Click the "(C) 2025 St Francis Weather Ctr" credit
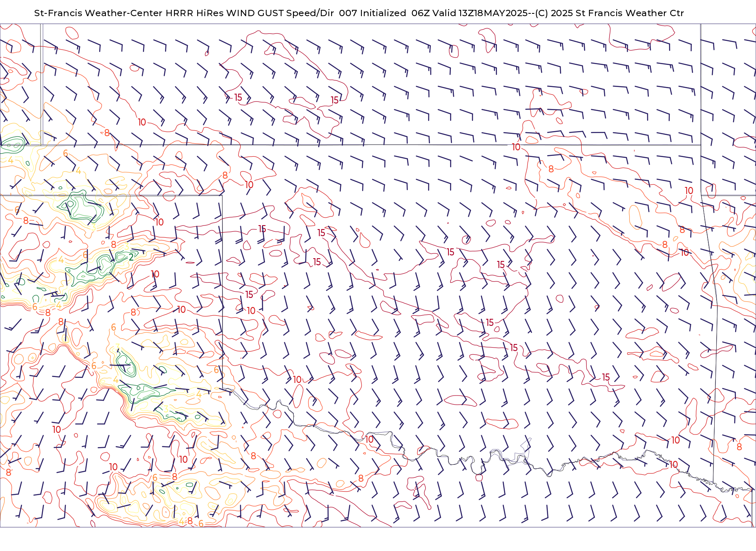Screen dimensions: 756x551 click(609, 13)
